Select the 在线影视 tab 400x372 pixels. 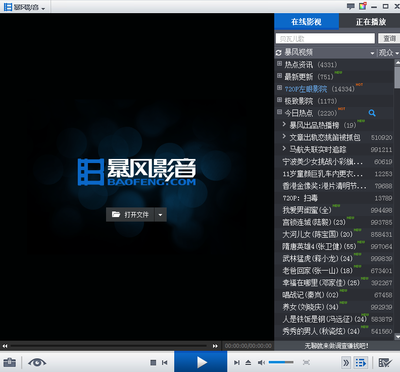[x=306, y=22]
